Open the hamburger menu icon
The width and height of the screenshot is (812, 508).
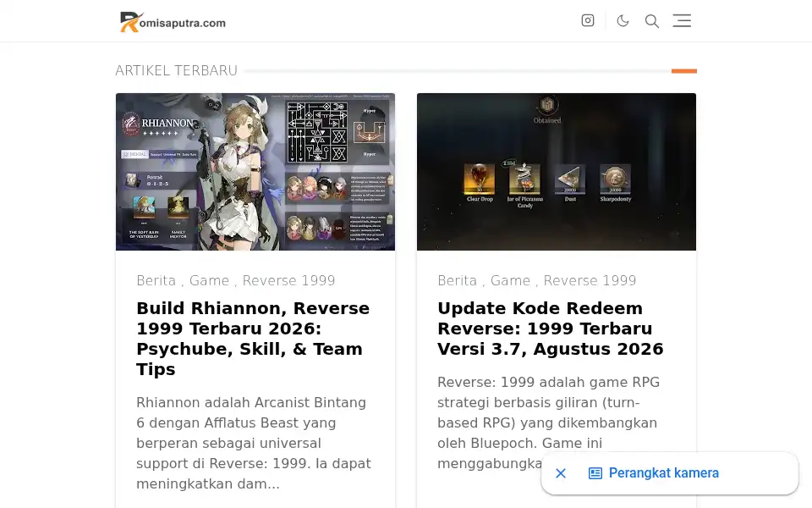682,20
